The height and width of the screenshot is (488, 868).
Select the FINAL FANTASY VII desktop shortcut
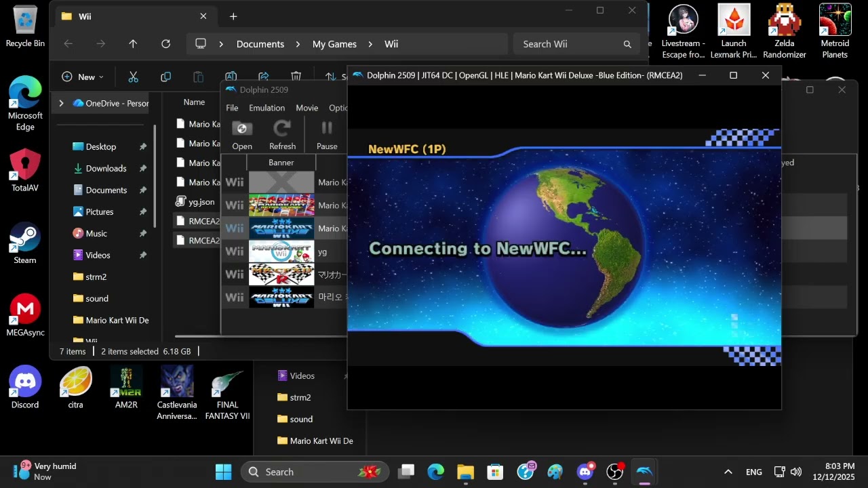[x=228, y=392]
